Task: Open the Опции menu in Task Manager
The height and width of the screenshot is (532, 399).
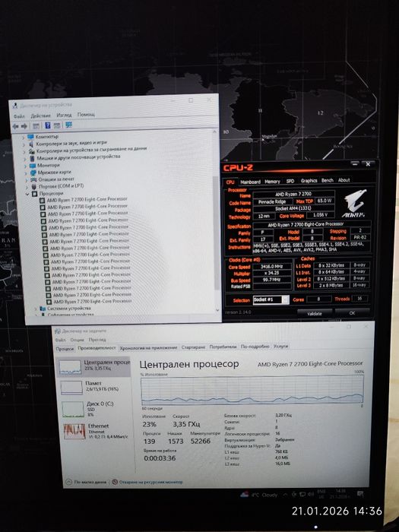Action: (77, 340)
